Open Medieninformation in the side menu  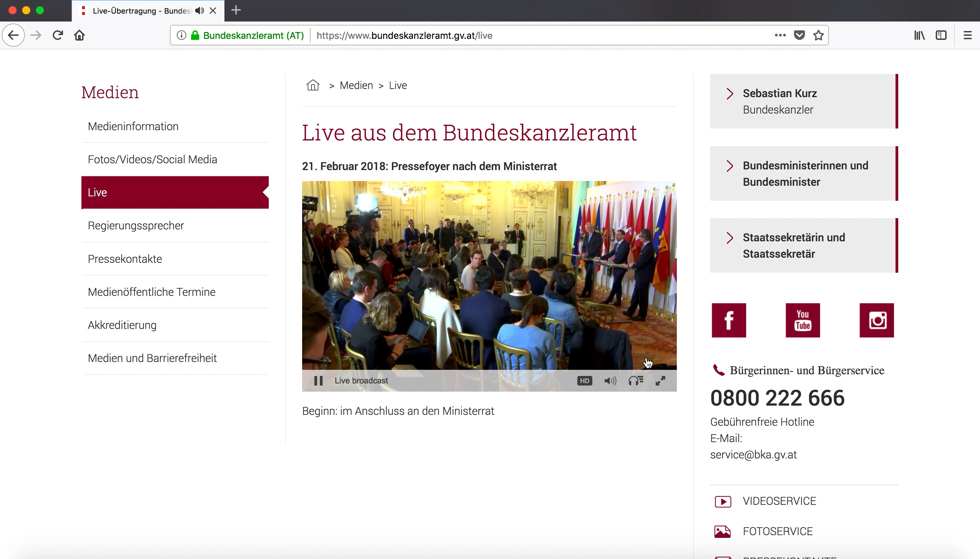175,126
